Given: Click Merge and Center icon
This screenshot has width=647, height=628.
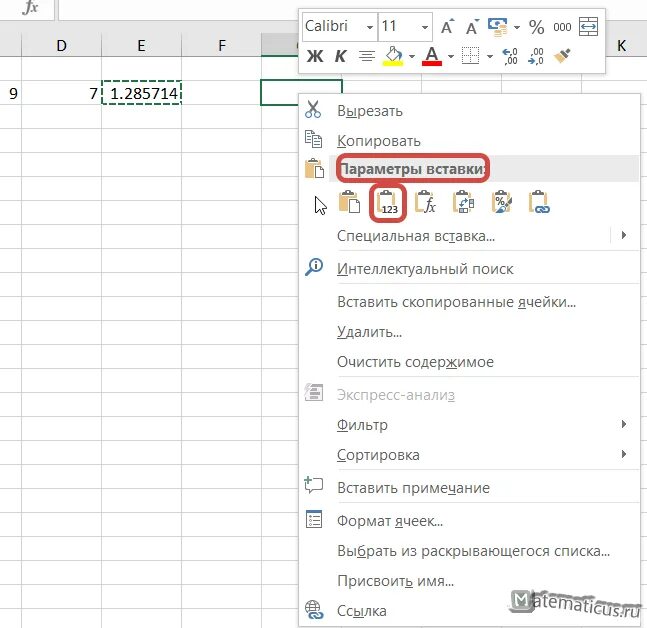Looking at the screenshot, I should point(588,27).
